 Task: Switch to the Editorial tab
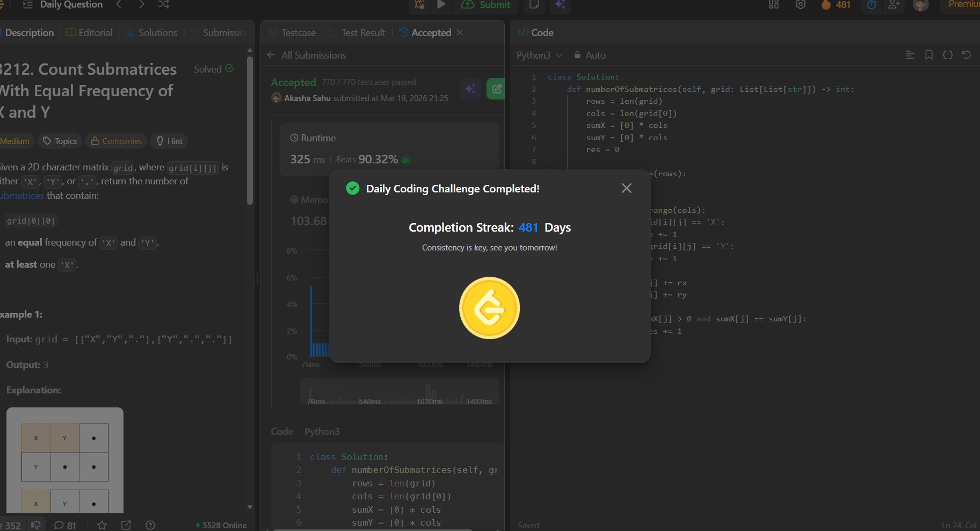89,32
